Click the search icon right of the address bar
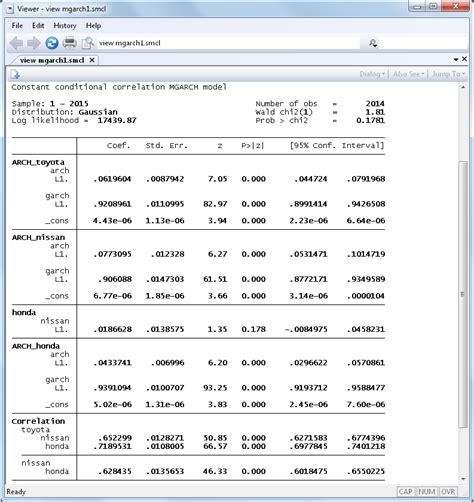Screen dimensions: 474x502 373,43
